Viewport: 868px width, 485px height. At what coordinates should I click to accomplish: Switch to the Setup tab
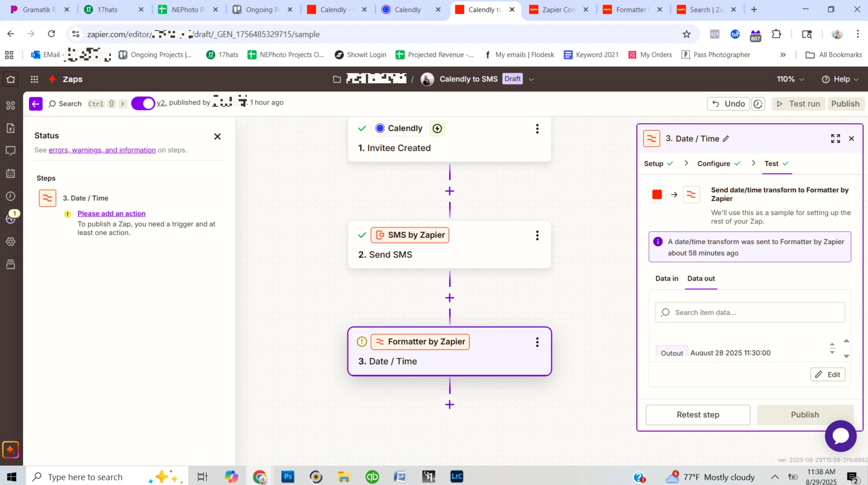pyautogui.click(x=658, y=163)
